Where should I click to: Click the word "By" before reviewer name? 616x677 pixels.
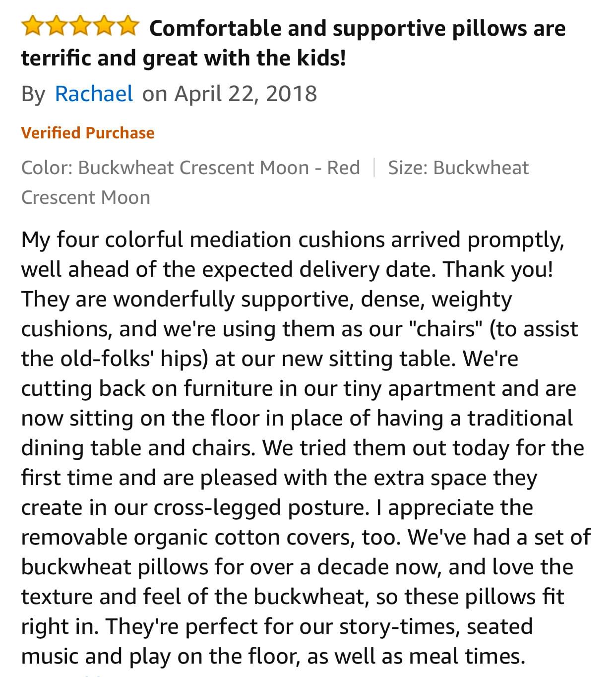click(33, 94)
